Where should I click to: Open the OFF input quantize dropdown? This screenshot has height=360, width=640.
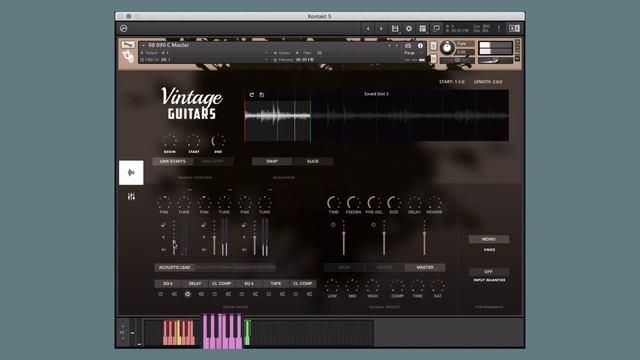(489, 272)
